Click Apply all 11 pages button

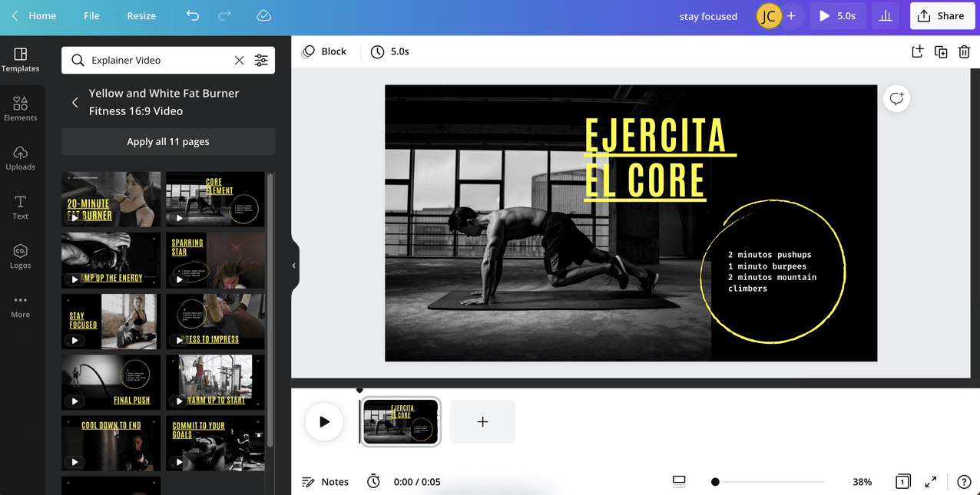(x=168, y=141)
